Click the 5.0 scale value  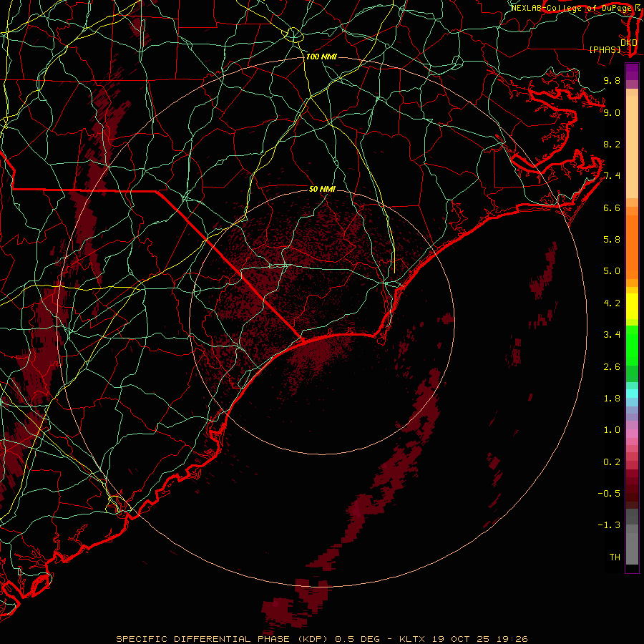tap(612, 271)
